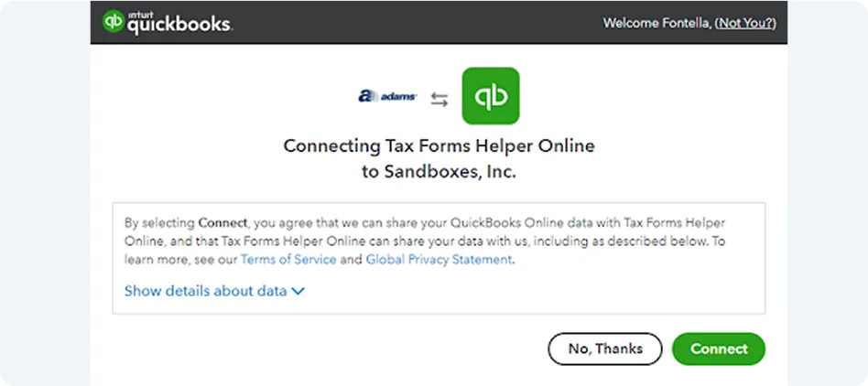Click the blue Adams 'a' emblem
Image resolution: width=868 pixels, height=386 pixels.
367,96
